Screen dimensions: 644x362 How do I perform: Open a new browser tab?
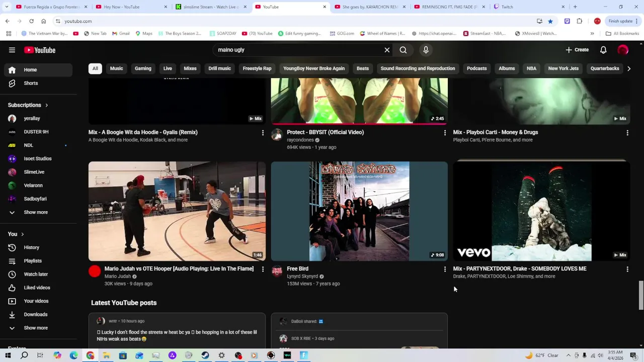pos(575,7)
